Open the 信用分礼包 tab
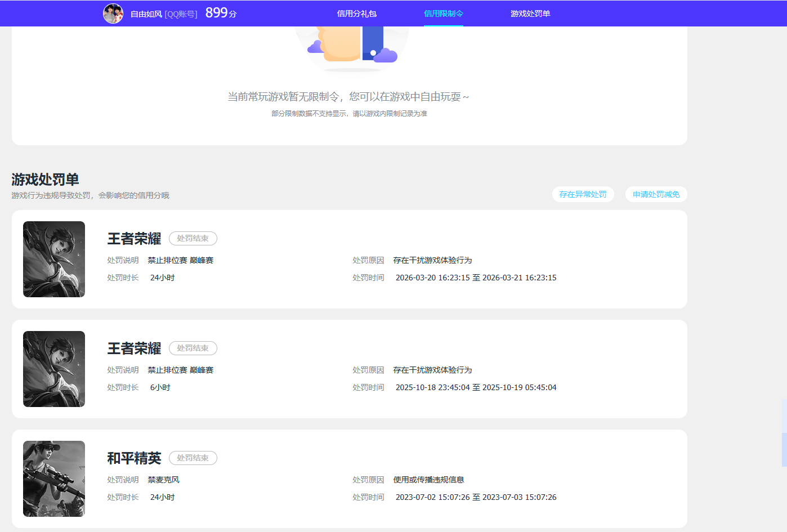Screen dimensions: 787x532 pyautogui.click(x=357, y=14)
